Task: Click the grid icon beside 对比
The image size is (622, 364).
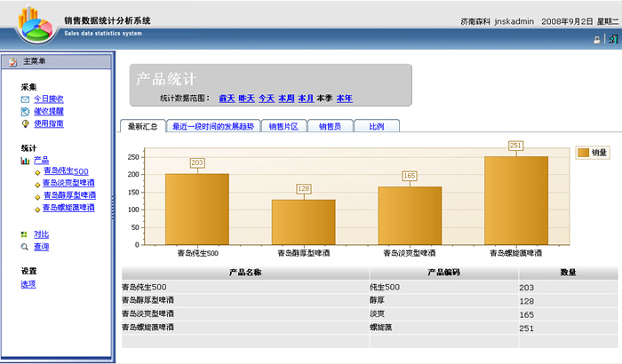Action: pos(25,234)
